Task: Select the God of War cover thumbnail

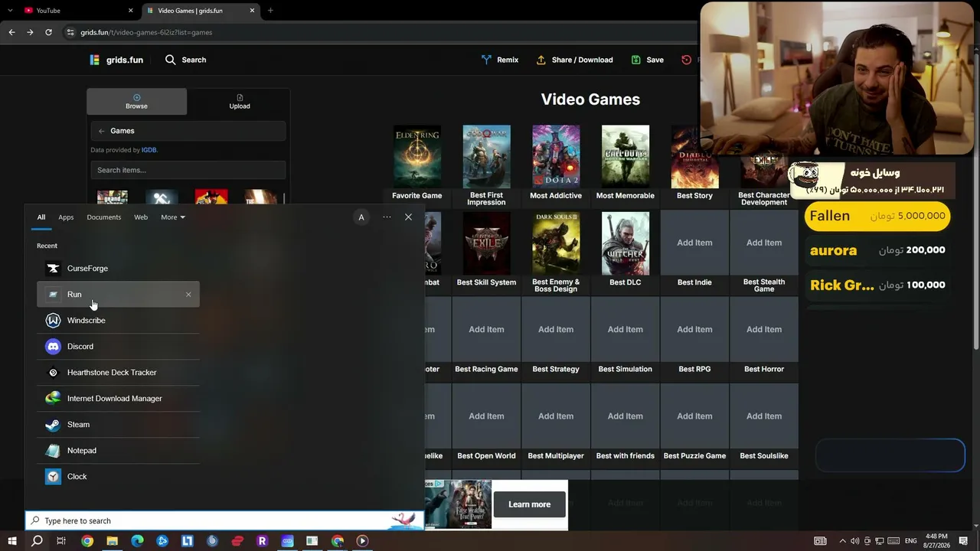Action: point(487,157)
